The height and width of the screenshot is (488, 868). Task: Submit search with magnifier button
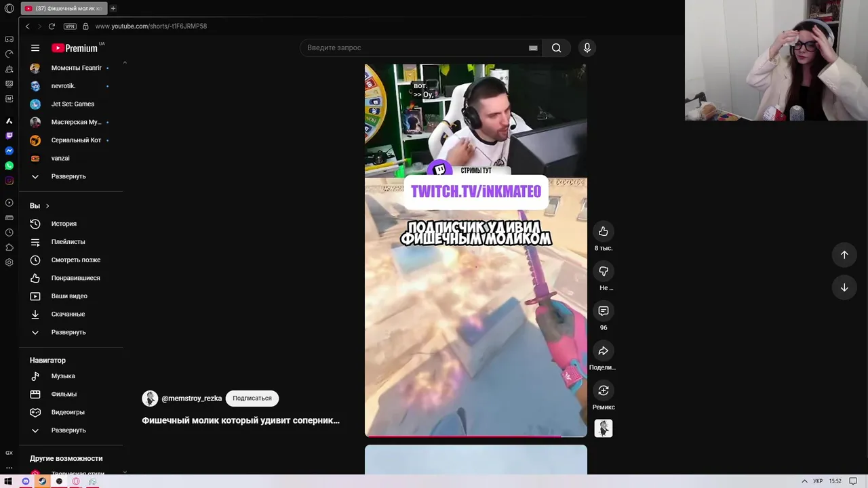coord(556,47)
